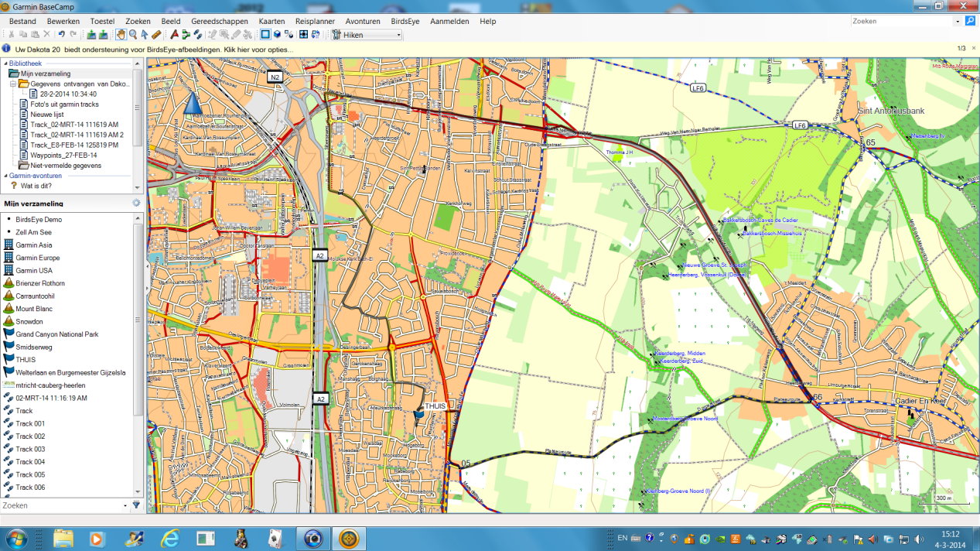
Task: Click 'Wat is dit?' help link
Action: (36, 186)
